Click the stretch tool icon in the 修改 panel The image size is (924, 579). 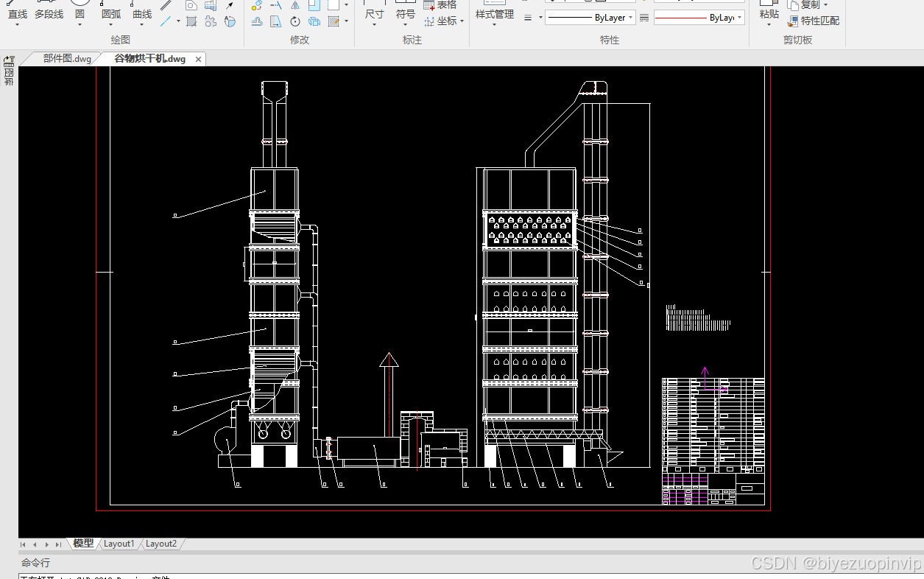point(276,21)
